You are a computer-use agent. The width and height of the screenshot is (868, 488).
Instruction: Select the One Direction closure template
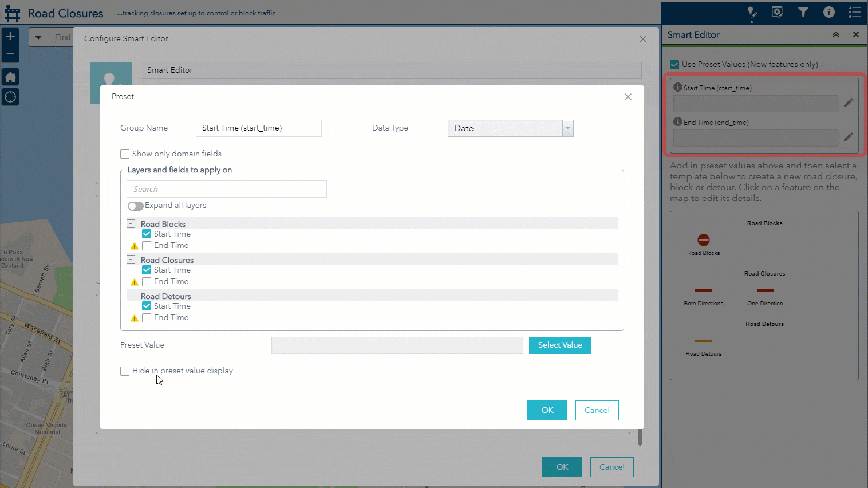point(765,290)
